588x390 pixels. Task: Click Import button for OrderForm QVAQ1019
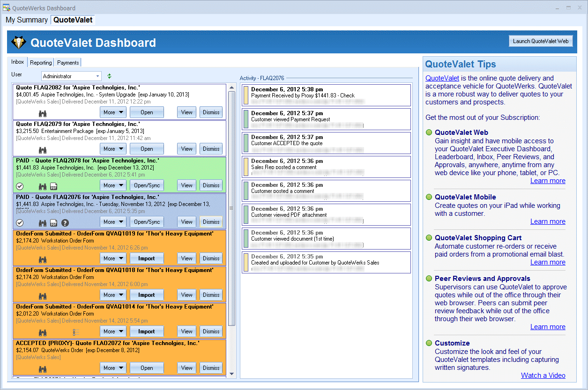[147, 258]
